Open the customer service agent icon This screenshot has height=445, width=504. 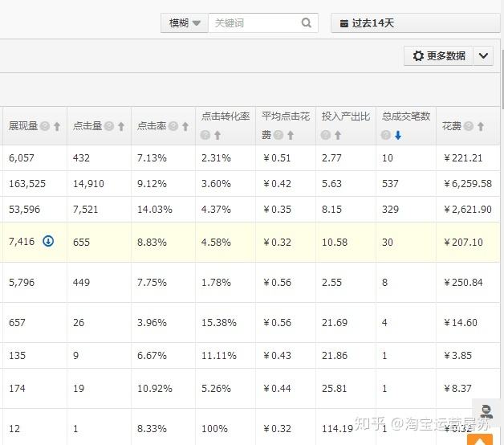click(486, 411)
